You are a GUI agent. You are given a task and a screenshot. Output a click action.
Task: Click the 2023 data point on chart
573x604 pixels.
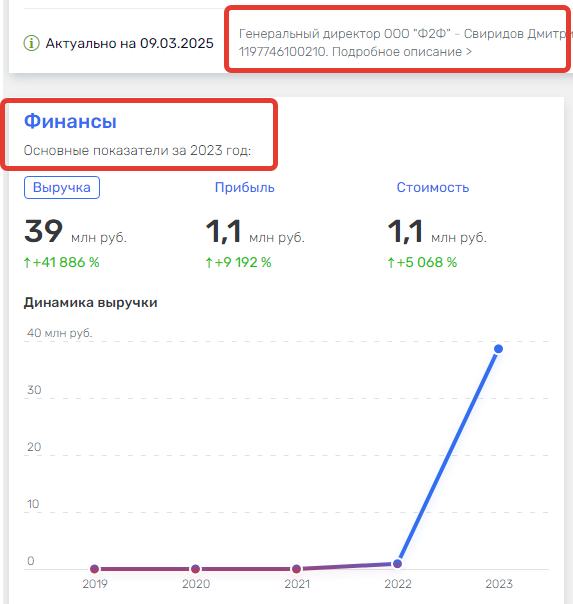pos(498,349)
